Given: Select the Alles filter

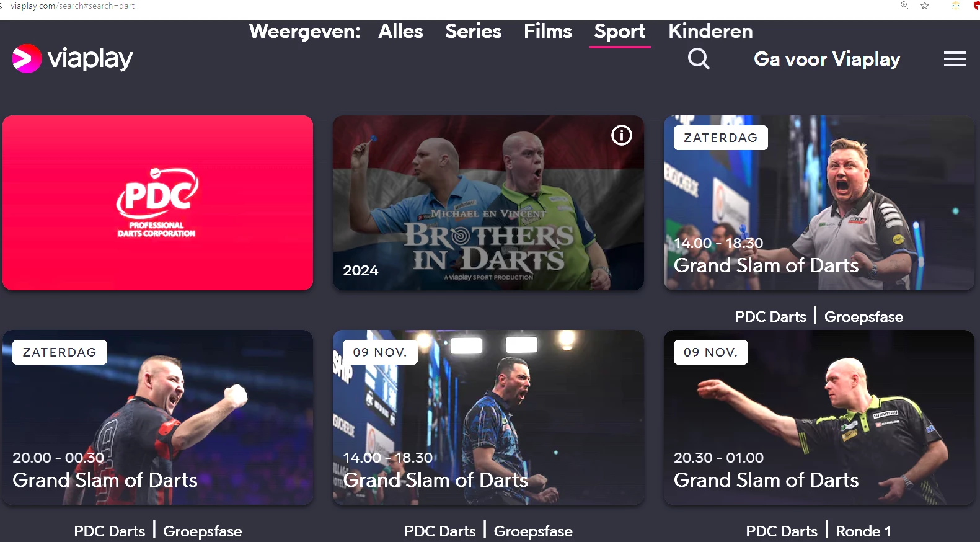Looking at the screenshot, I should click(400, 31).
